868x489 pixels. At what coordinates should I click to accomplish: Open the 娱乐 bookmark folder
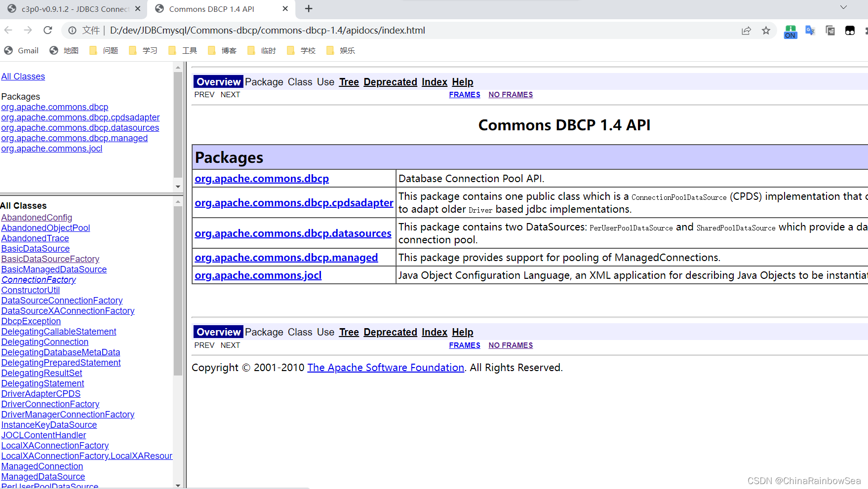(341, 50)
